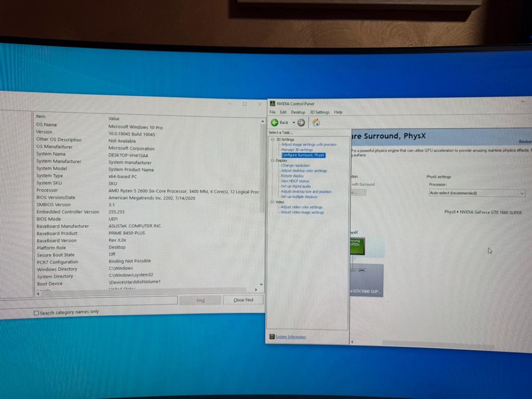Select View HDCP status task
This screenshot has height=399, width=532.
pos(295,181)
